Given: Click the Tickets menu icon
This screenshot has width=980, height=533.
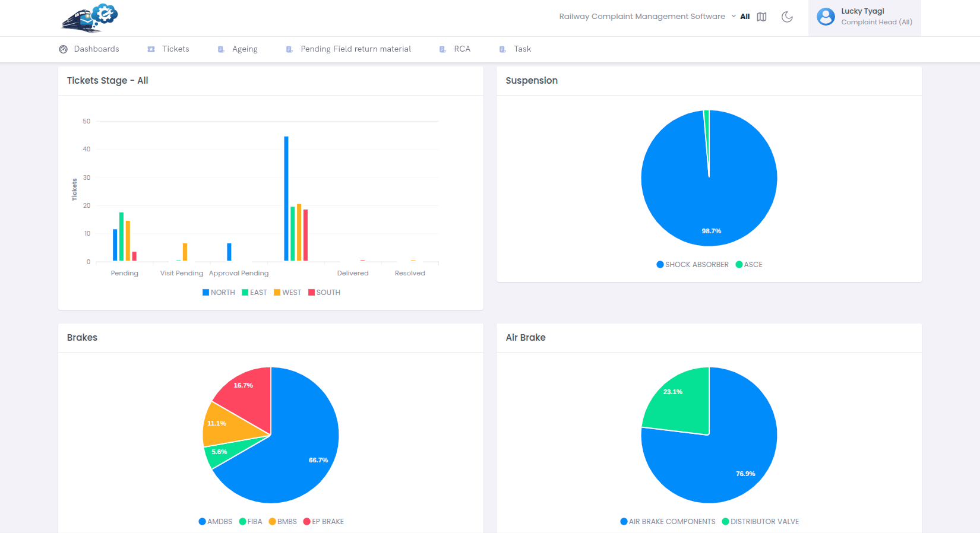Looking at the screenshot, I should pyautogui.click(x=151, y=49).
